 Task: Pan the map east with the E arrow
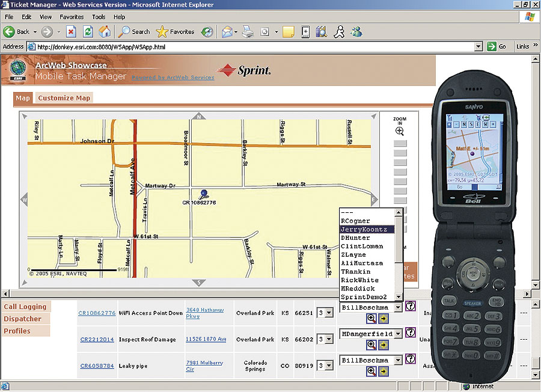point(374,200)
